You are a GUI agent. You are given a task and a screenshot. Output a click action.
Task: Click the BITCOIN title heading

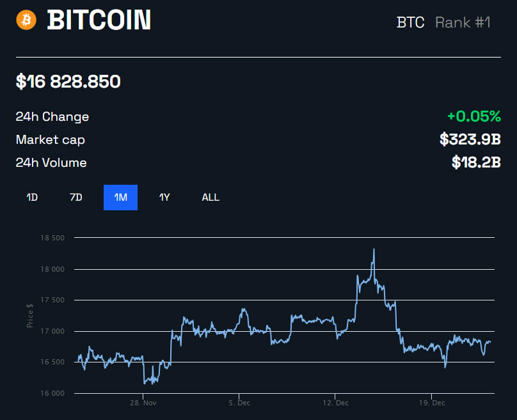pyautogui.click(x=99, y=20)
